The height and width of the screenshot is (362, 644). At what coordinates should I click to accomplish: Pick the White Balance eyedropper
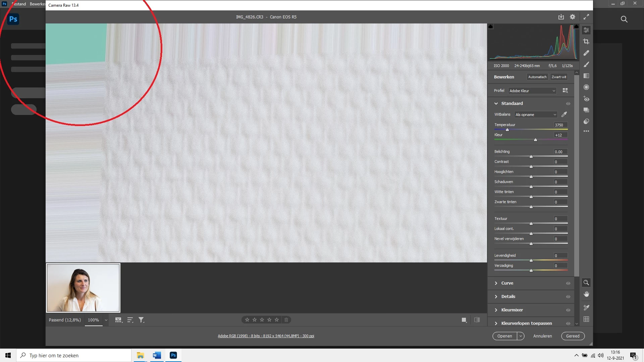564,114
